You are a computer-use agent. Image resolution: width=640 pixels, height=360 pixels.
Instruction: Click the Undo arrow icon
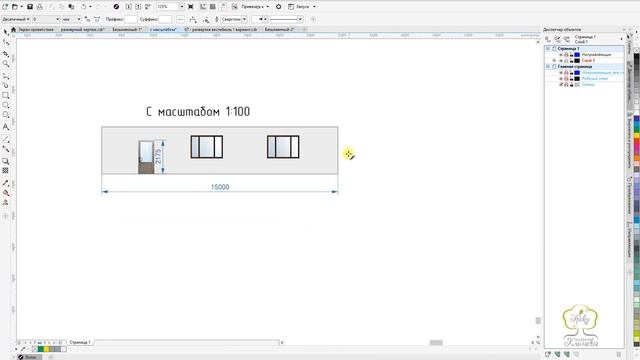[84, 7]
